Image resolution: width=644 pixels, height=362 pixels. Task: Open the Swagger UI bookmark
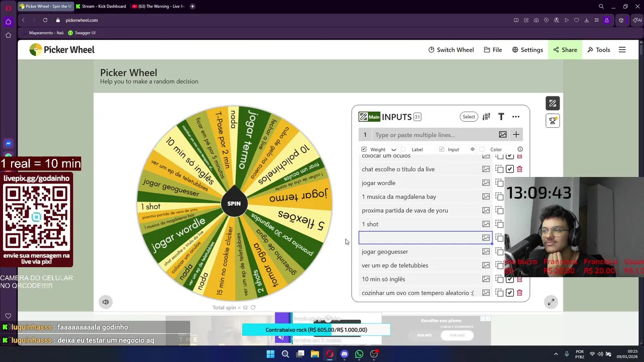pos(82,33)
